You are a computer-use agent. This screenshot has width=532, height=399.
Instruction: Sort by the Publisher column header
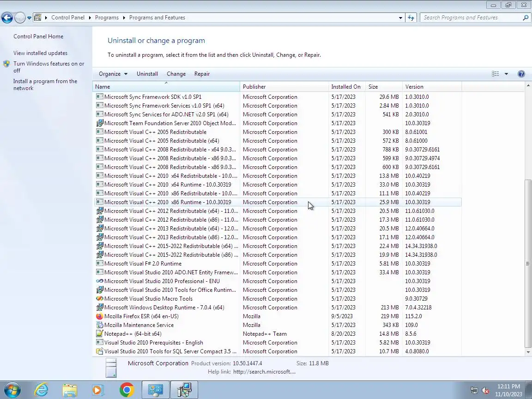point(284,87)
